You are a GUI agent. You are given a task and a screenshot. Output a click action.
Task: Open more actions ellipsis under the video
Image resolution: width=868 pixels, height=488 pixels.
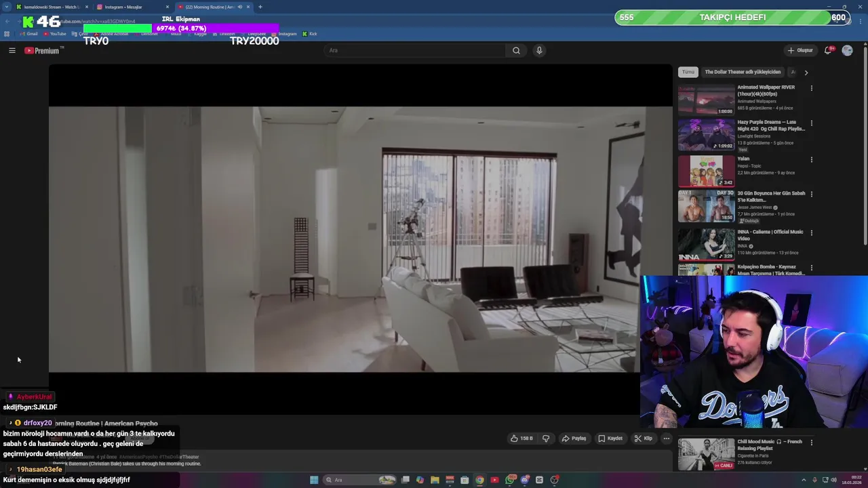667,439
